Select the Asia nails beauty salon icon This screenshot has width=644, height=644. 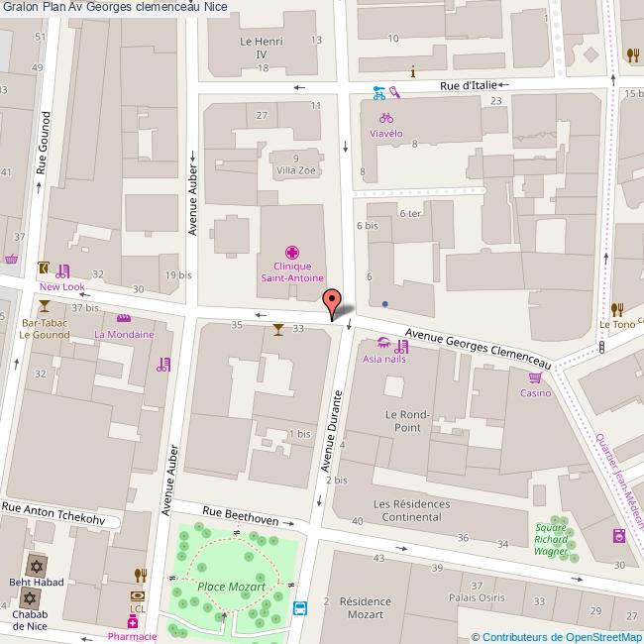[384, 343]
